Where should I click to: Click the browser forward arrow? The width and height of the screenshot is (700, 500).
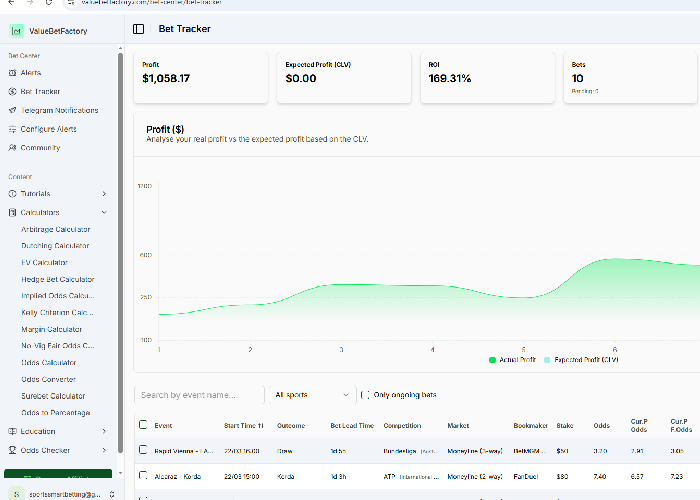coord(30,2)
